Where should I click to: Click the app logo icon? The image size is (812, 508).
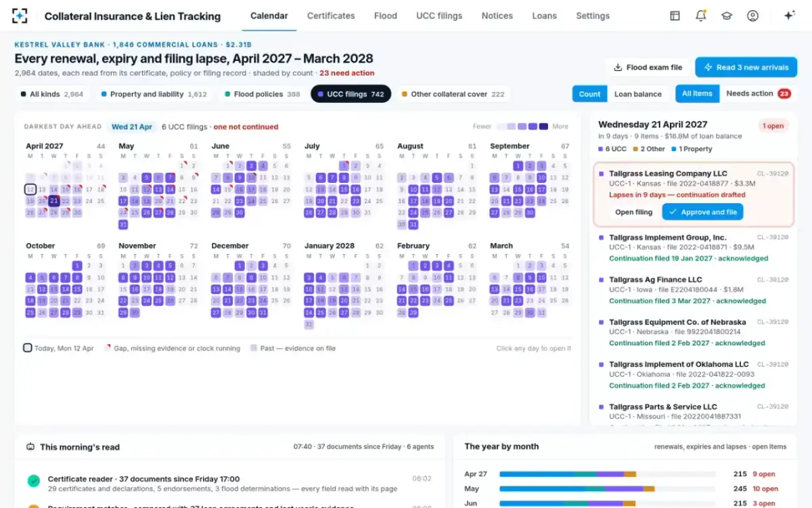(20, 16)
